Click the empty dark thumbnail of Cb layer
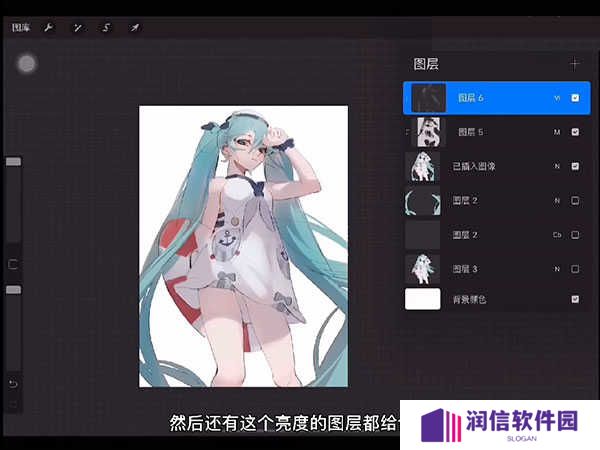This screenshot has width=600, height=450. point(422,235)
